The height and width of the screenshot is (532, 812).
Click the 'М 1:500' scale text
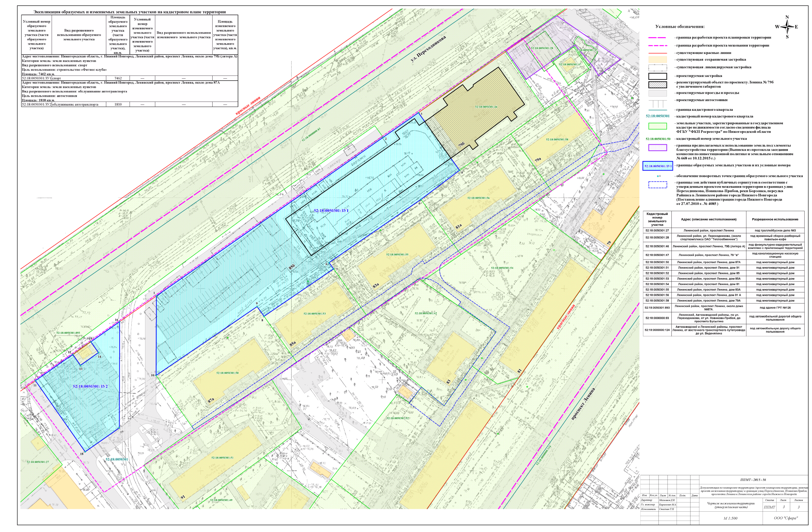click(730, 518)
